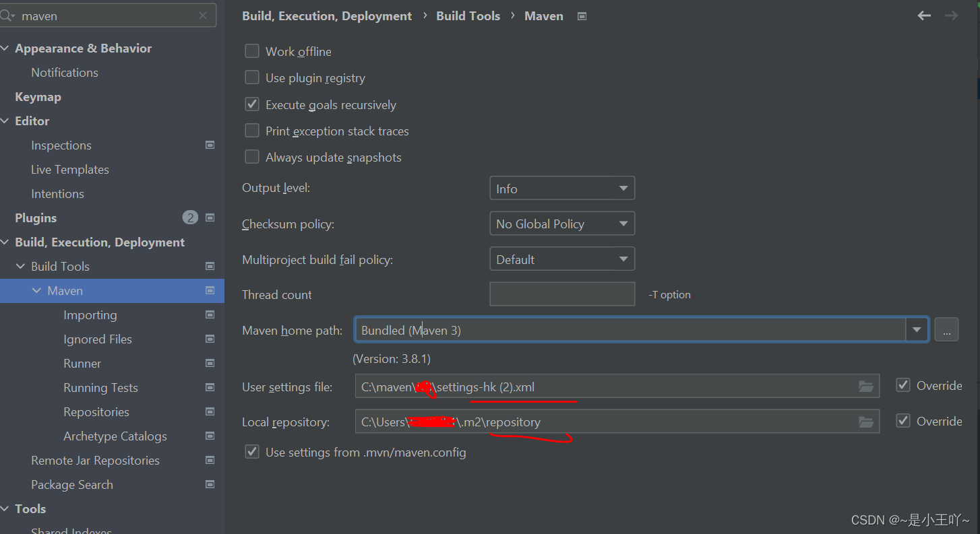The width and height of the screenshot is (980, 534).
Task: Click project icon on Runner row
Action: [x=210, y=363]
